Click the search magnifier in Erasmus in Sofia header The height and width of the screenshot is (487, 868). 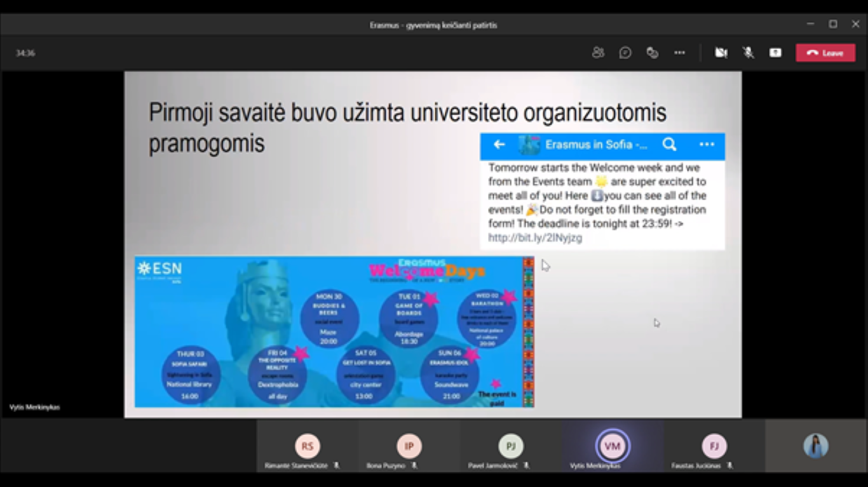tap(669, 145)
